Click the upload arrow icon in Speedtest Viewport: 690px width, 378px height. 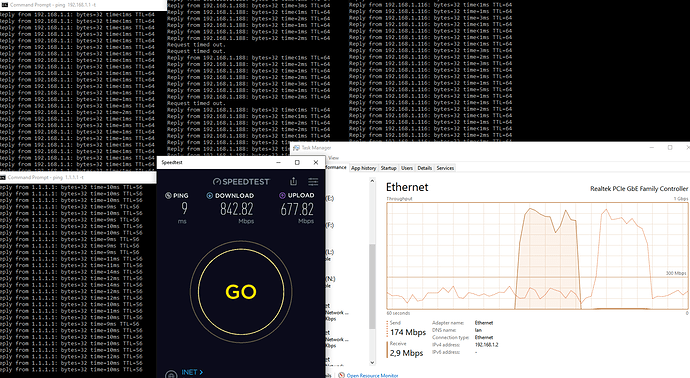click(282, 195)
